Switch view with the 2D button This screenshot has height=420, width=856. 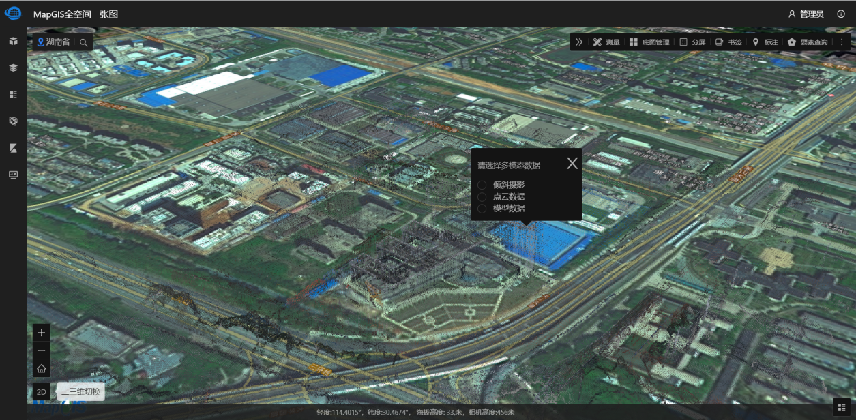pos(41,391)
